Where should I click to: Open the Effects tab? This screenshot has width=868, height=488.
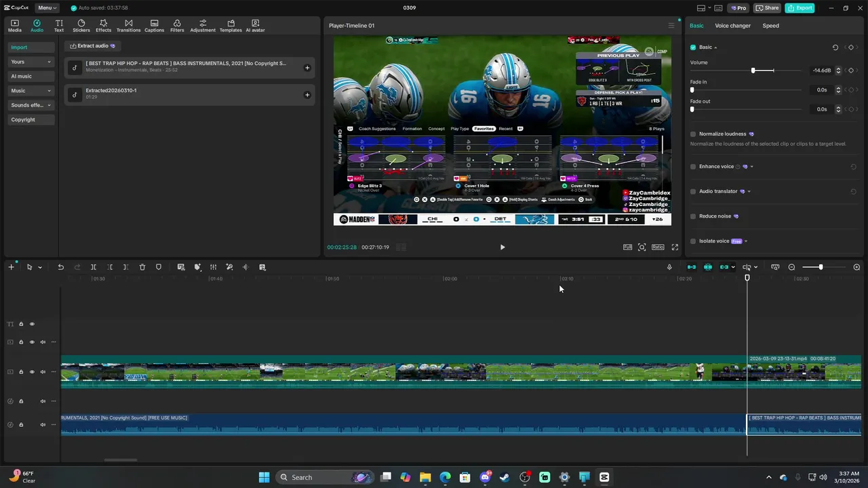[103, 26]
